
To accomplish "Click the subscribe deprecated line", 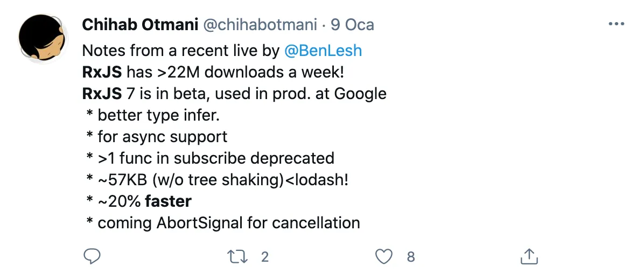I will click(x=215, y=158).
